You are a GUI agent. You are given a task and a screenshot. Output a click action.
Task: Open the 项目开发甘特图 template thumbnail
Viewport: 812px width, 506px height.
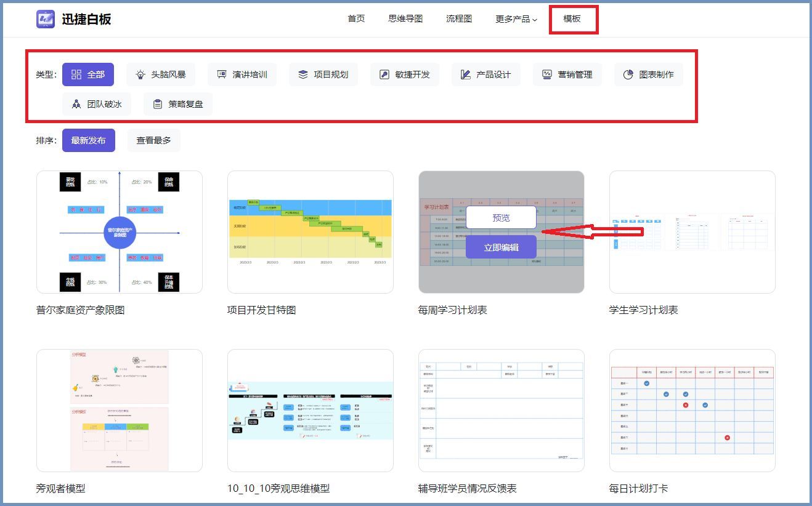click(x=311, y=232)
